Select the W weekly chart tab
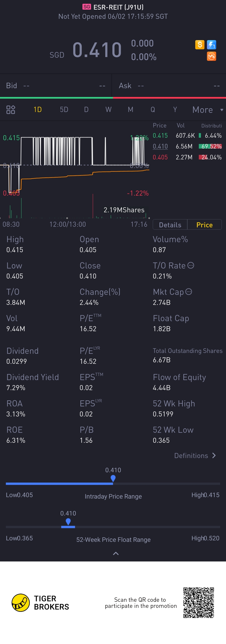226x644 pixels. click(108, 109)
